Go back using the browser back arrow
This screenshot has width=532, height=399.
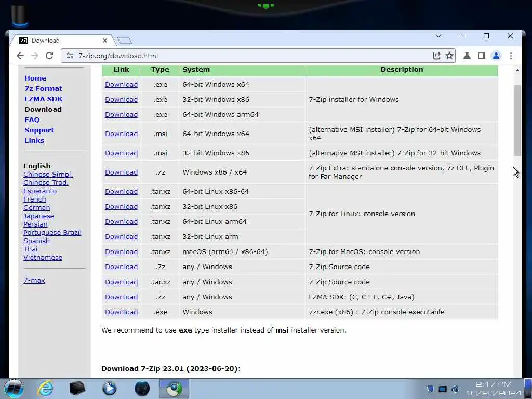[x=20, y=56]
